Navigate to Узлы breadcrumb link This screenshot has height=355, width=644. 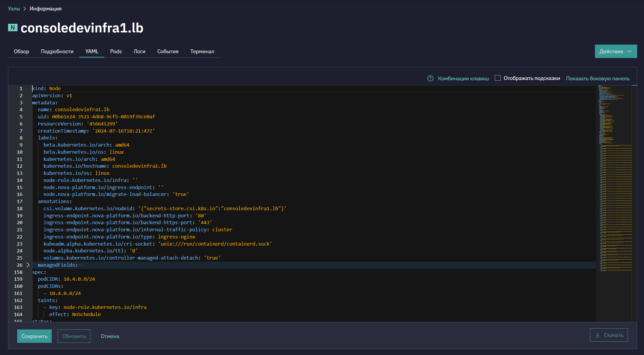click(x=14, y=9)
